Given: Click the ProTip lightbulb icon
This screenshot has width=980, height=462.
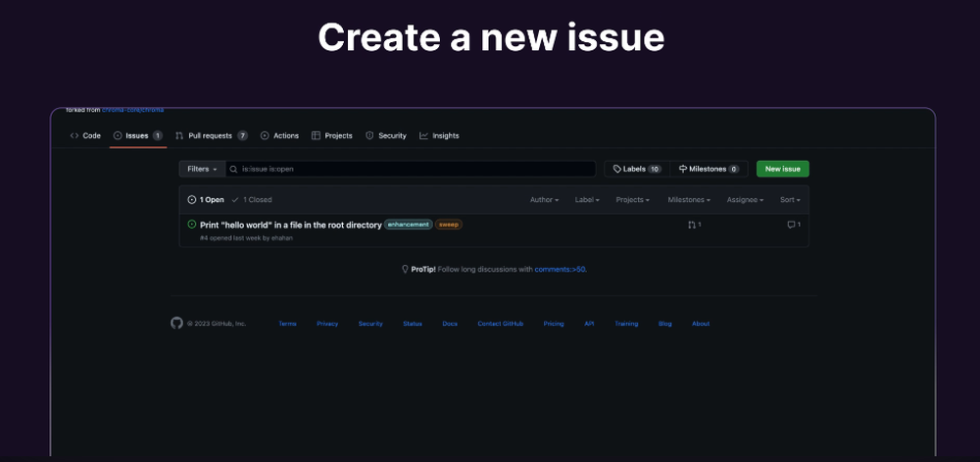Looking at the screenshot, I should (x=405, y=270).
